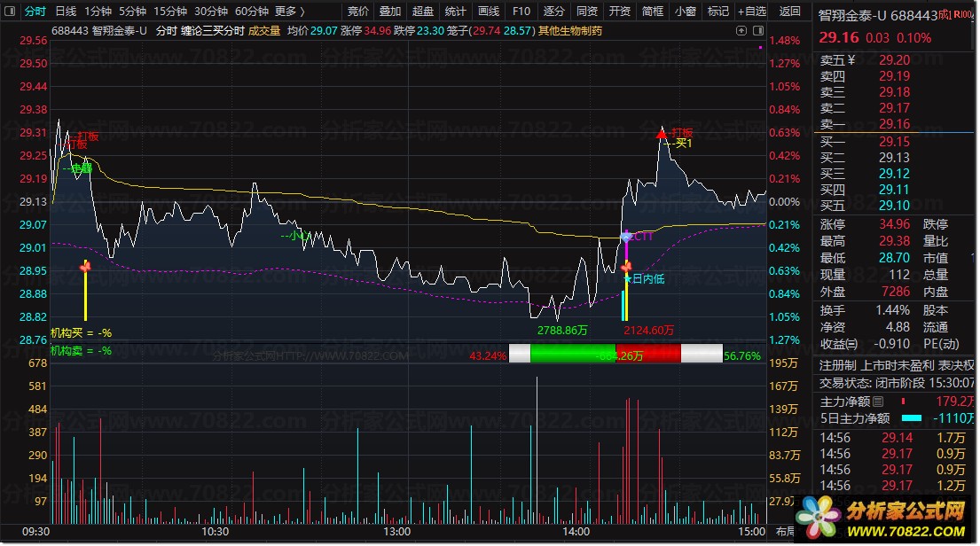Open the 超盘 tool
This screenshot has height=546, width=980.
pyautogui.click(x=423, y=12)
